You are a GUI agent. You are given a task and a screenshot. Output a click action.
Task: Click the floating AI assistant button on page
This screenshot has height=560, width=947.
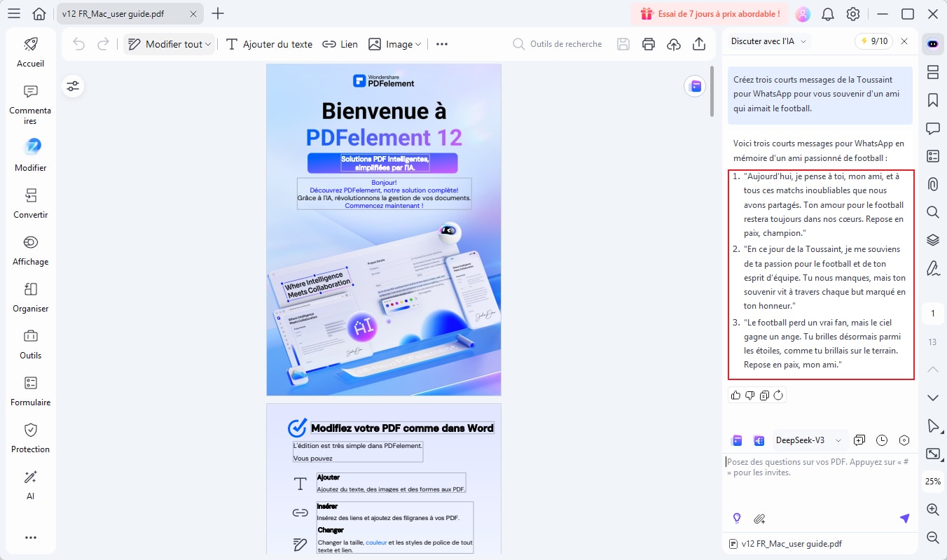[695, 86]
